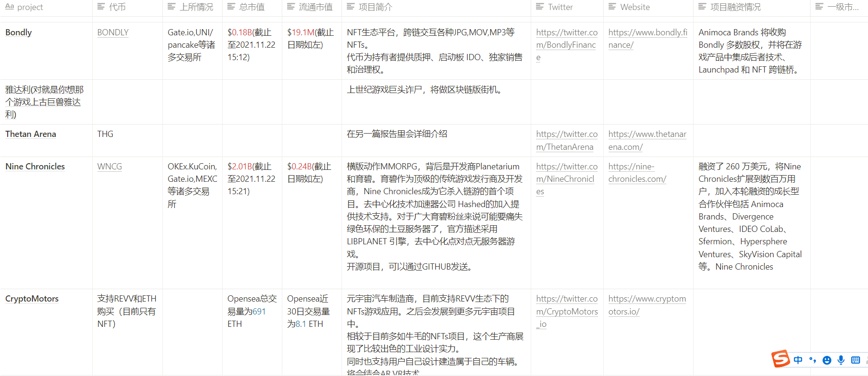Open the 总市值 column header menu
The height and width of the screenshot is (376, 868).
click(x=252, y=7)
